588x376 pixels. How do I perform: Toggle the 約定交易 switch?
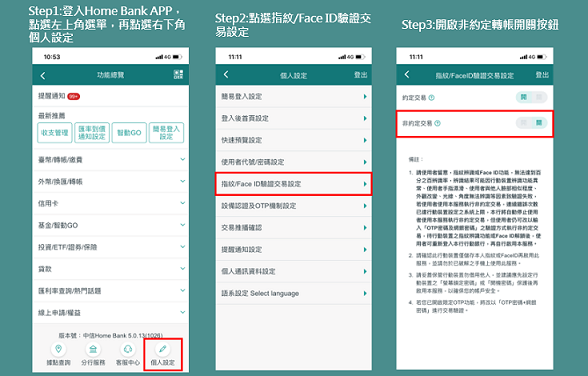click(531, 97)
